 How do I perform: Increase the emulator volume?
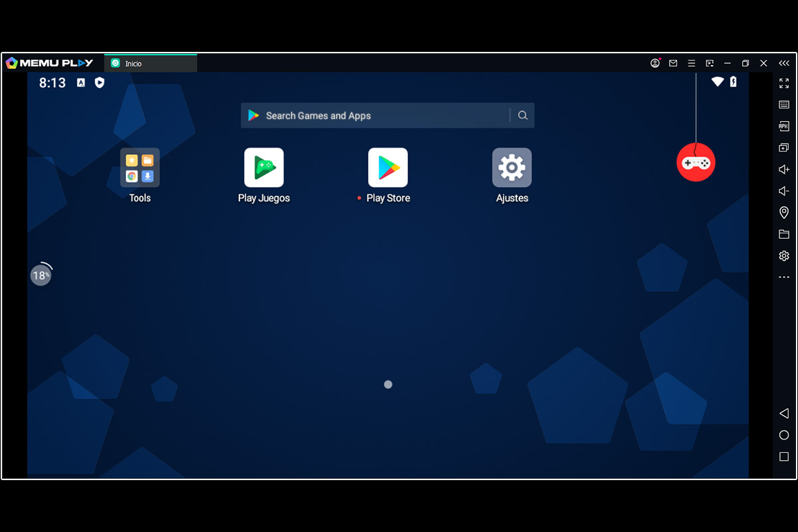(x=784, y=170)
